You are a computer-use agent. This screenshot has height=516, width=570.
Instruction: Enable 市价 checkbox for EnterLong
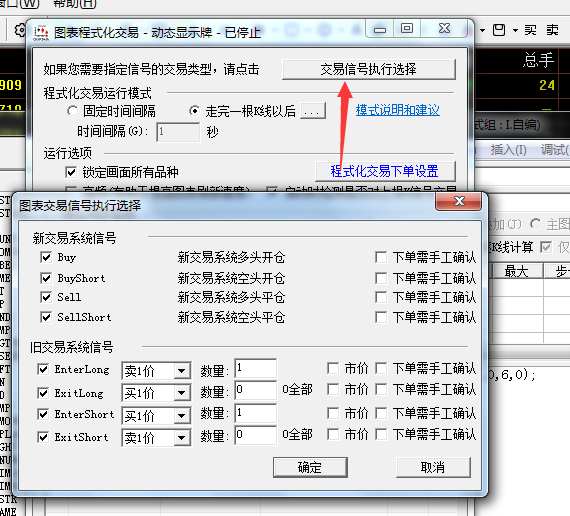coord(333,368)
